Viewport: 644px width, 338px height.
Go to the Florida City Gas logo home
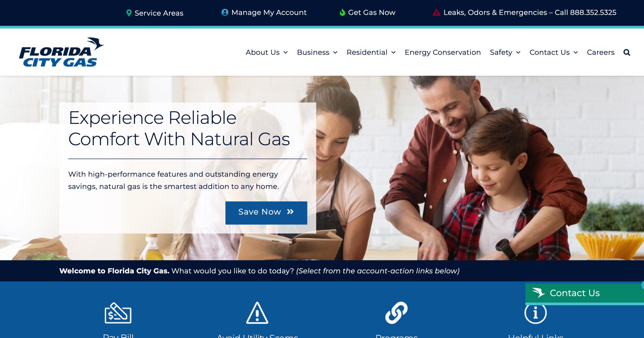coord(61,52)
